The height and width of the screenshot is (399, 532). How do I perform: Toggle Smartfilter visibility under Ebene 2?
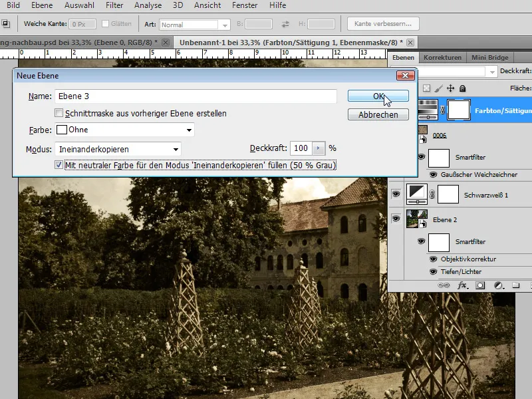pyautogui.click(x=421, y=241)
